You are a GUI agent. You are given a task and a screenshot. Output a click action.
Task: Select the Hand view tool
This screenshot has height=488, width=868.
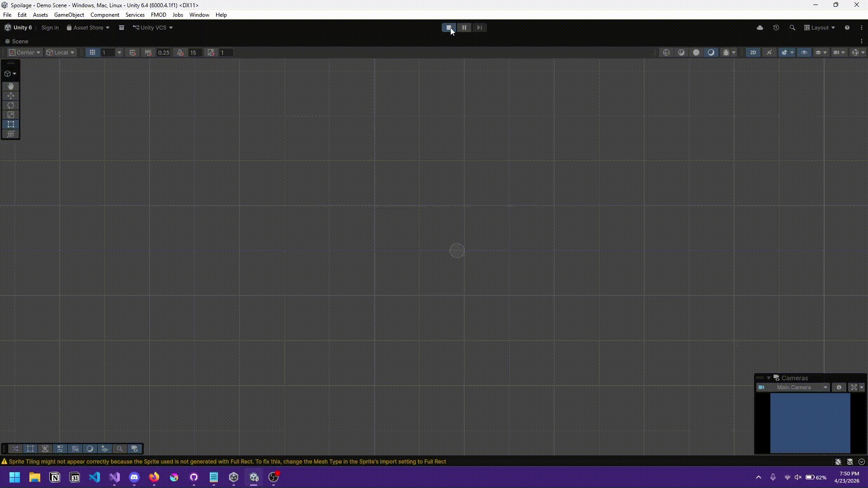11,86
